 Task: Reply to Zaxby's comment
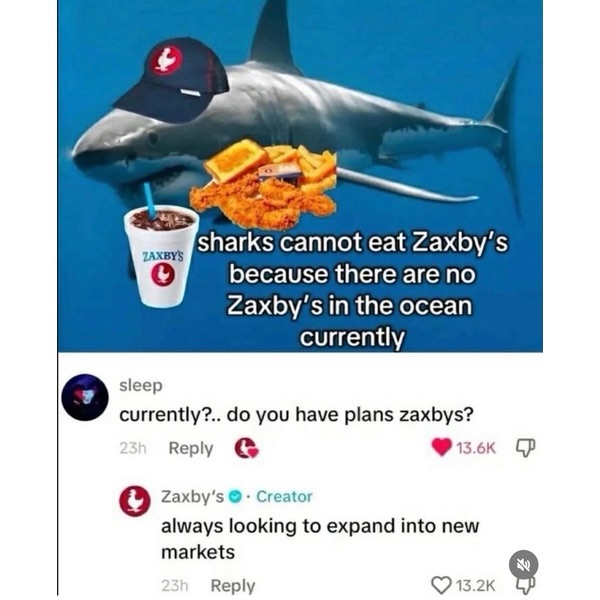coord(233,586)
